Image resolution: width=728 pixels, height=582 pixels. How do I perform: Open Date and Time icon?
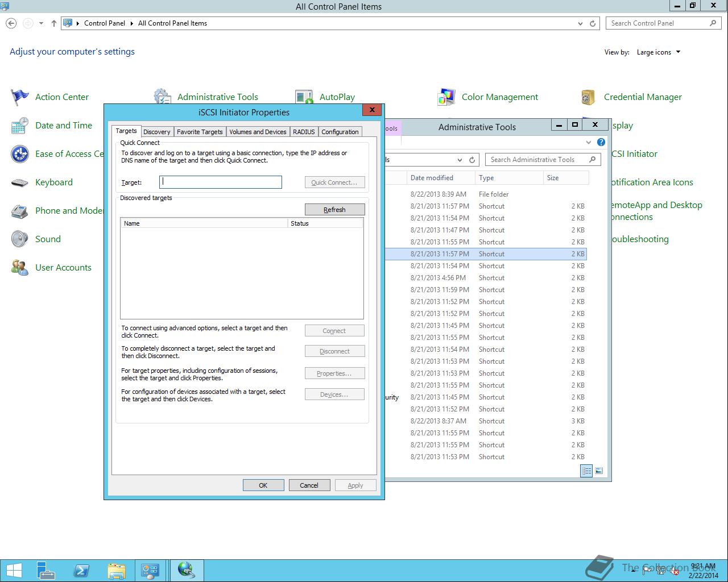(x=20, y=126)
